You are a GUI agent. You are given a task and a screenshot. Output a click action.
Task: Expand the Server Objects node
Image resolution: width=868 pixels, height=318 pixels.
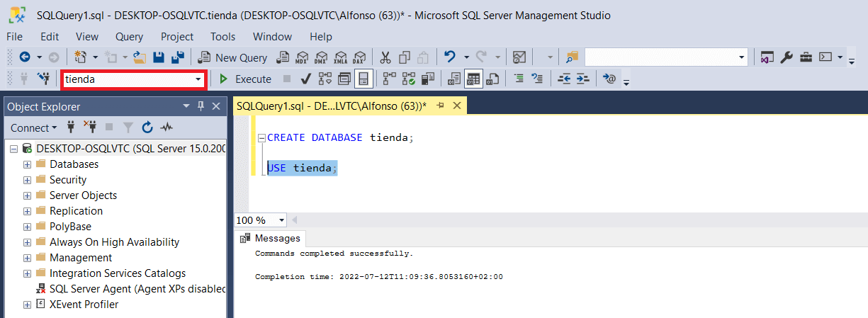coord(28,195)
